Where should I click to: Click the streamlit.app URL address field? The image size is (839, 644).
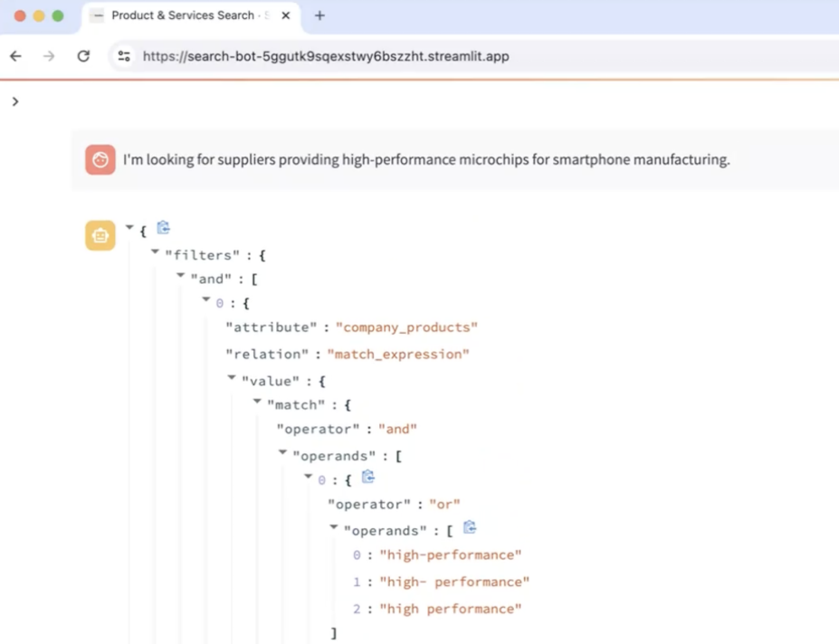pyautogui.click(x=326, y=56)
